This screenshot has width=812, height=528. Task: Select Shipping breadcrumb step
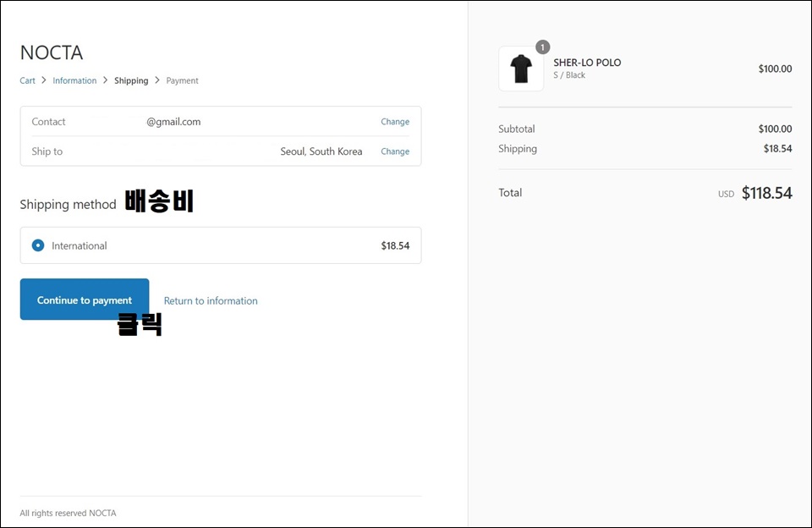[x=131, y=80]
